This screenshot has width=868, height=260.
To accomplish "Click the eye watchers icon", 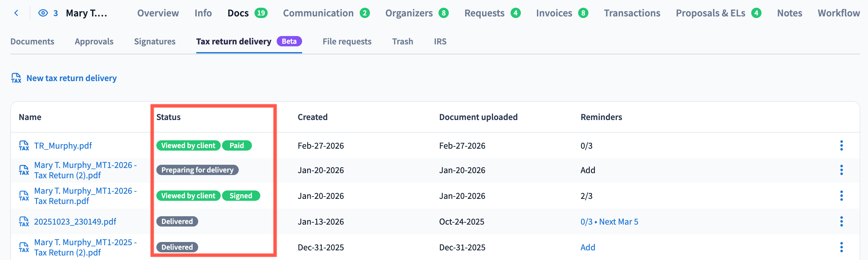I will pos(43,13).
